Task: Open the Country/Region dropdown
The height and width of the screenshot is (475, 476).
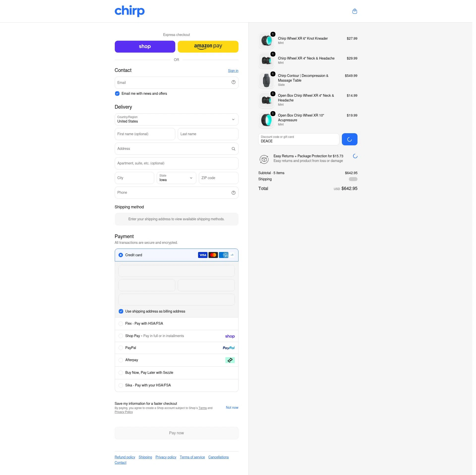Action: coord(177,120)
